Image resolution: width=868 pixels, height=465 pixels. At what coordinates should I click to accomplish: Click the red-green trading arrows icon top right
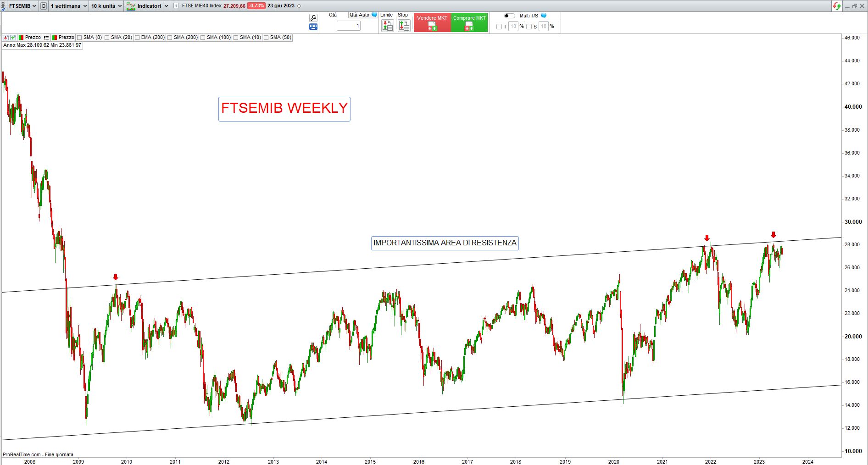pyautogui.click(x=837, y=6)
